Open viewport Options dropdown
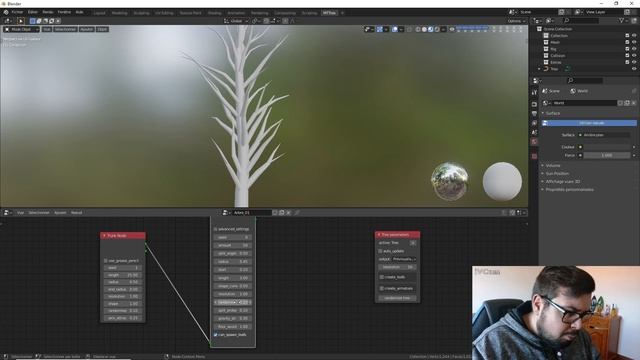 click(516, 21)
